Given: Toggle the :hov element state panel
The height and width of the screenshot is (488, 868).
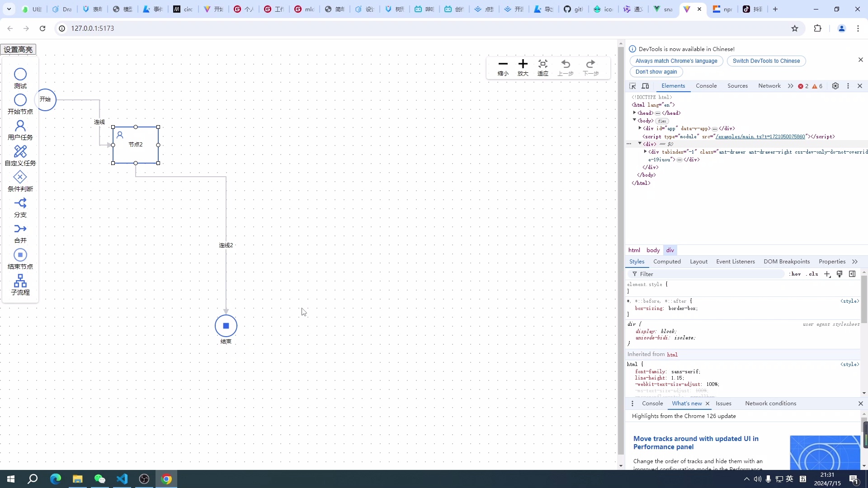Looking at the screenshot, I should click(x=795, y=274).
